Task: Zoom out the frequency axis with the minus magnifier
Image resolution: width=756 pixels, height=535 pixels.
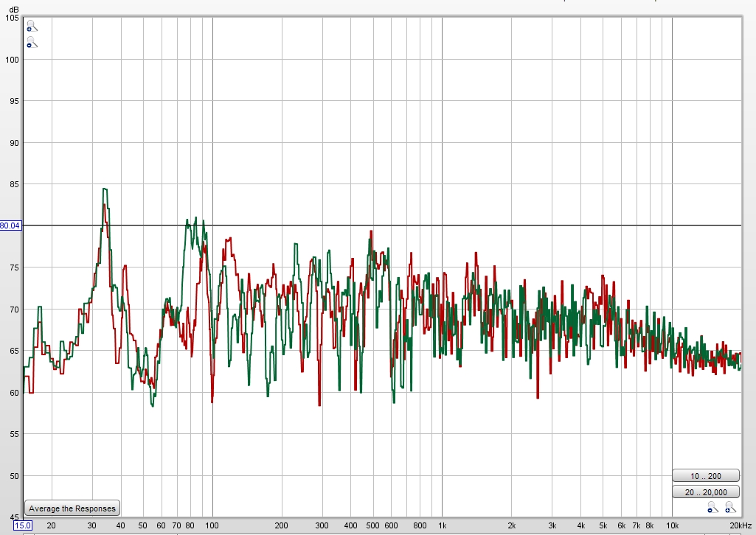Action: click(x=712, y=507)
